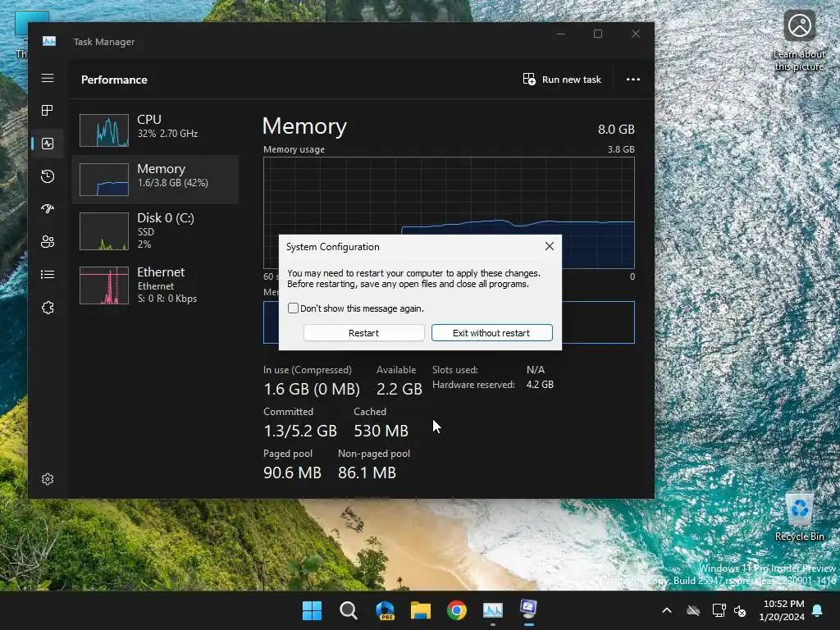This screenshot has height=630, width=840.
Task: Select the CPU performance entry
Action: coord(155,130)
